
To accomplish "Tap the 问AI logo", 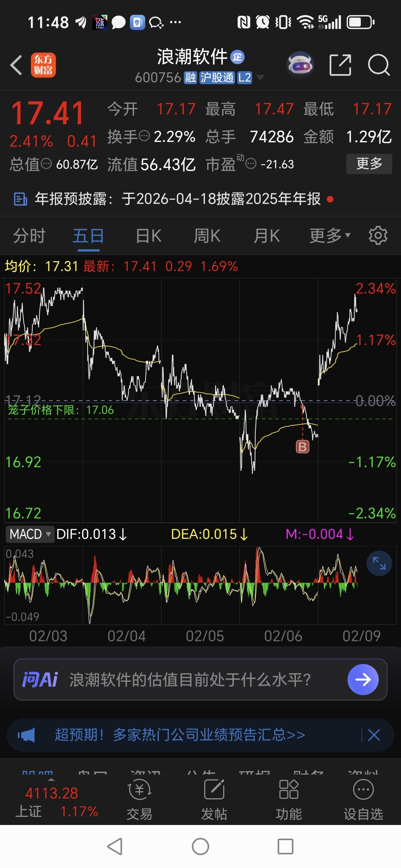I will (x=40, y=680).
